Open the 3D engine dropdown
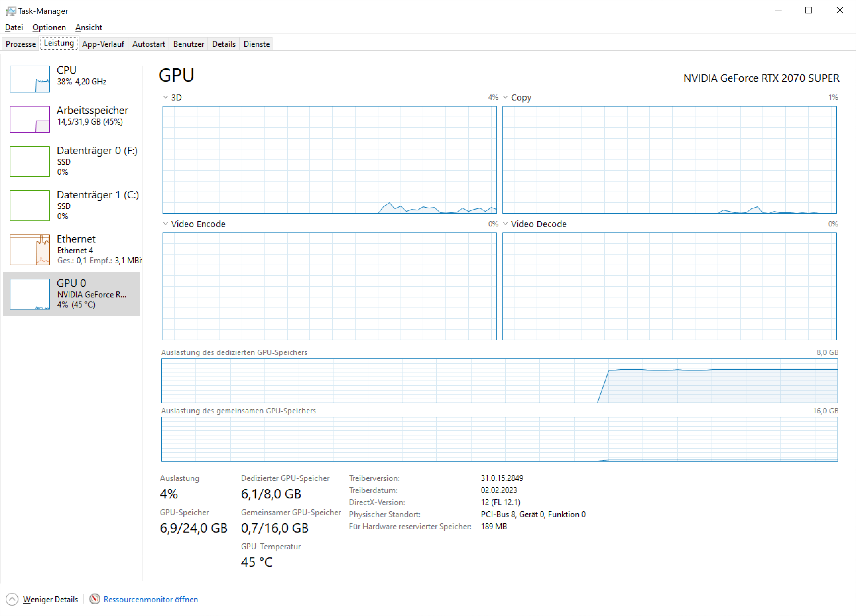856x616 pixels. click(x=165, y=97)
